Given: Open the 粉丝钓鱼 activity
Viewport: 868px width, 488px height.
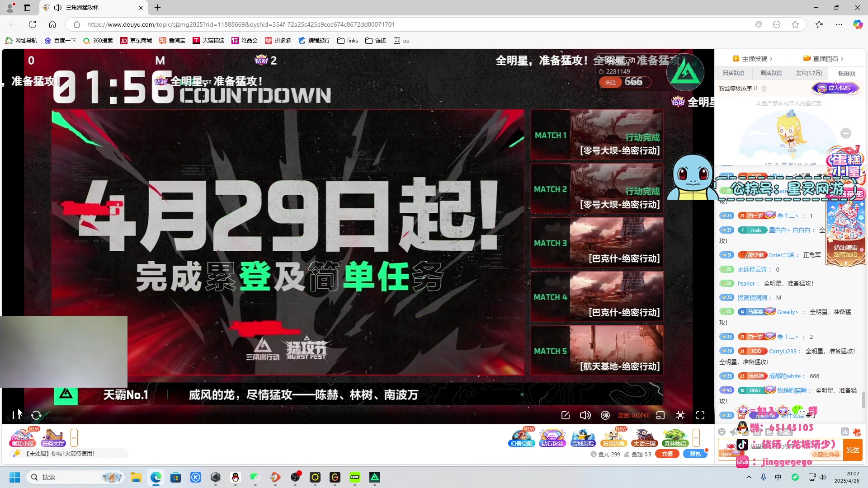Looking at the screenshot, I should (613, 437).
